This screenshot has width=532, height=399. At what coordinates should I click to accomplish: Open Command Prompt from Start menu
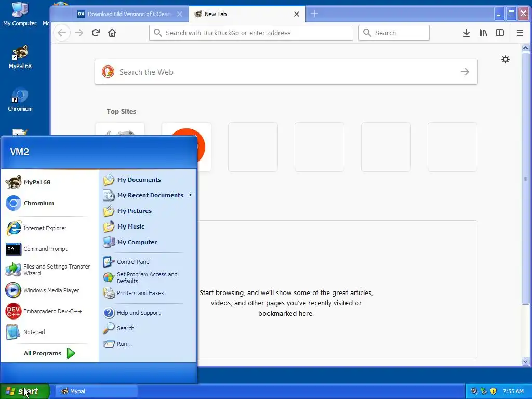tap(49, 249)
